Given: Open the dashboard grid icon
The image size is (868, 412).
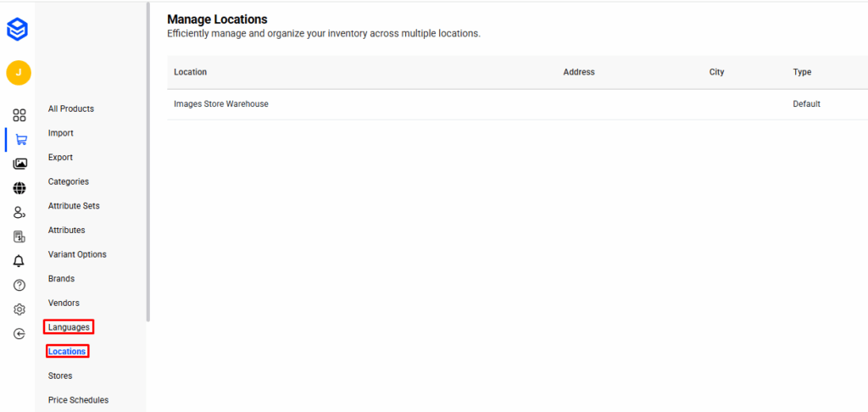Looking at the screenshot, I should point(19,115).
